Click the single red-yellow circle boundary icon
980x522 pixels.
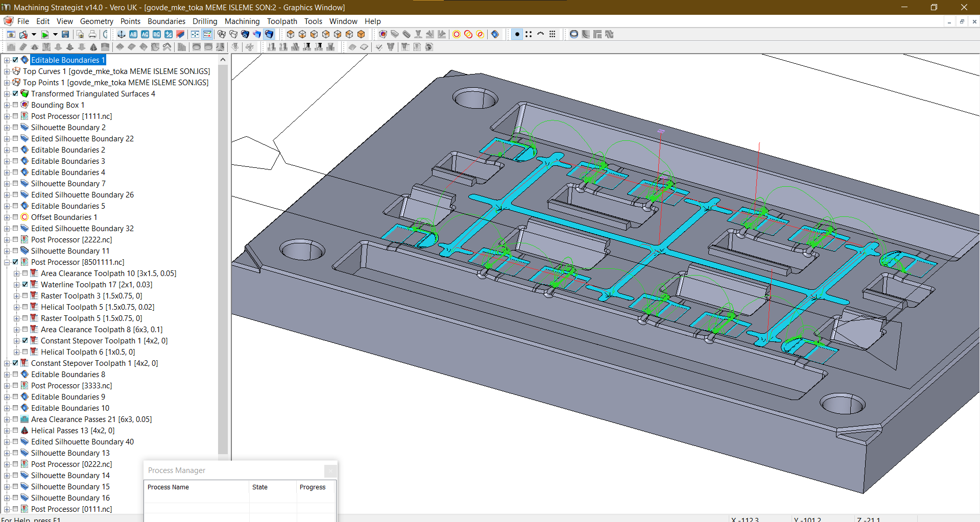tap(457, 34)
